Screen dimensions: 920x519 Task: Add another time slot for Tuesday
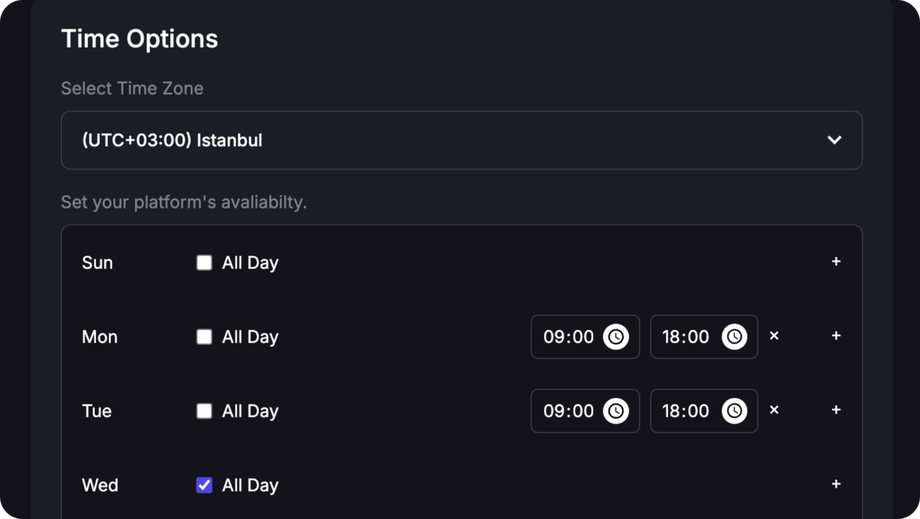pos(836,410)
